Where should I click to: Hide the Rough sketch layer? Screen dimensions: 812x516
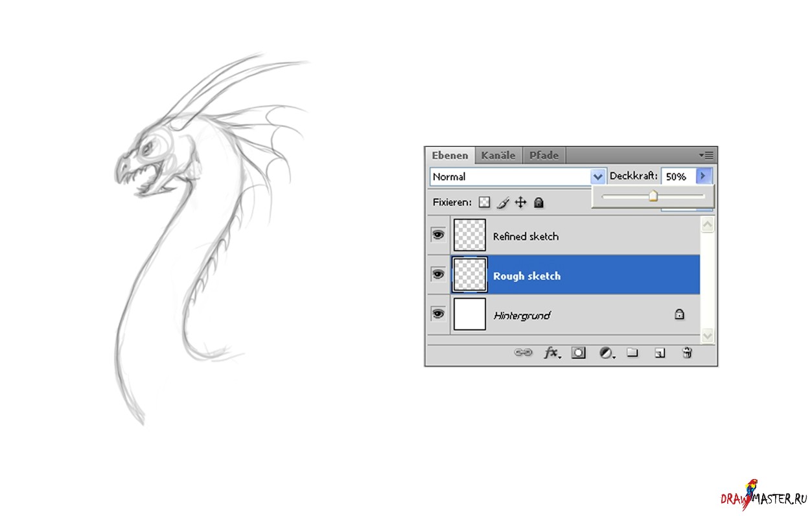[x=439, y=275]
